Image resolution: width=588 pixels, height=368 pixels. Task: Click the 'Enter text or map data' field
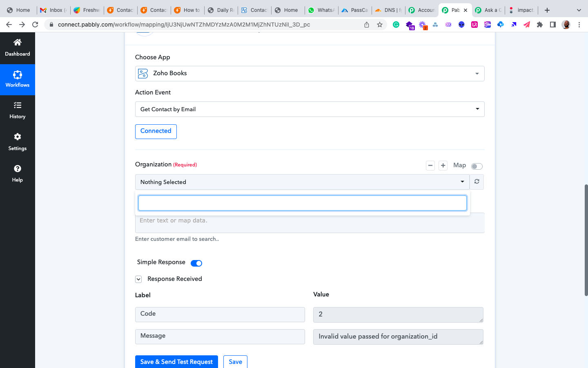[x=310, y=223]
